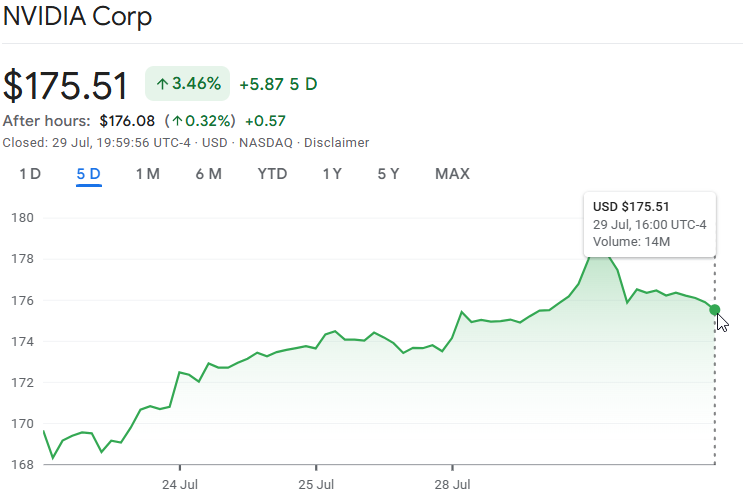Click the 172 y-axis label
The height and width of the screenshot is (503, 743).
point(23,382)
